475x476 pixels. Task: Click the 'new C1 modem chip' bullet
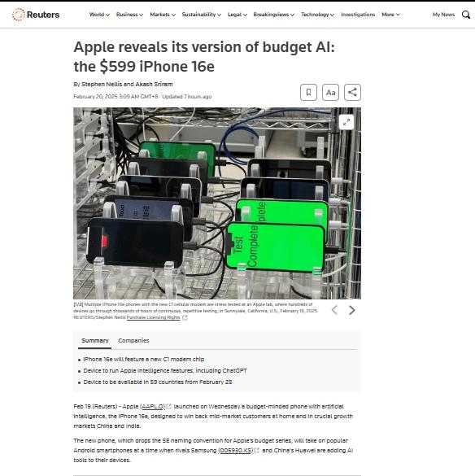tap(144, 359)
